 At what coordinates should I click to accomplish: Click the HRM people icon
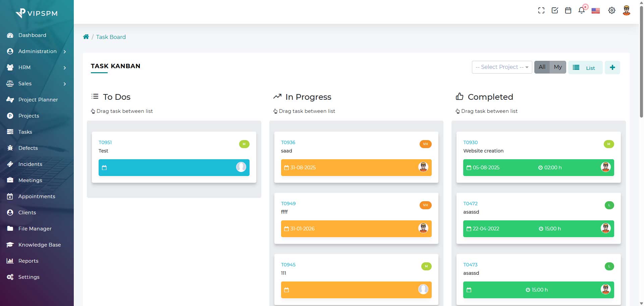[10, 68]
